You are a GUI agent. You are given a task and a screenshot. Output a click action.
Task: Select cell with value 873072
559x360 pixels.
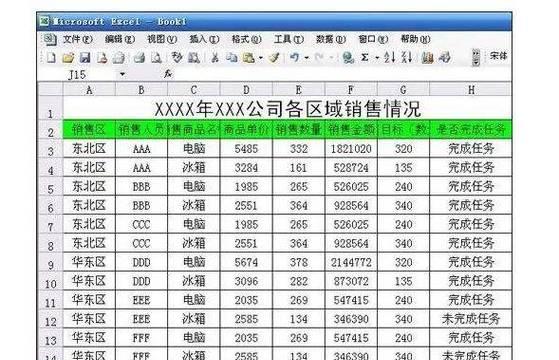click(351, 282)
